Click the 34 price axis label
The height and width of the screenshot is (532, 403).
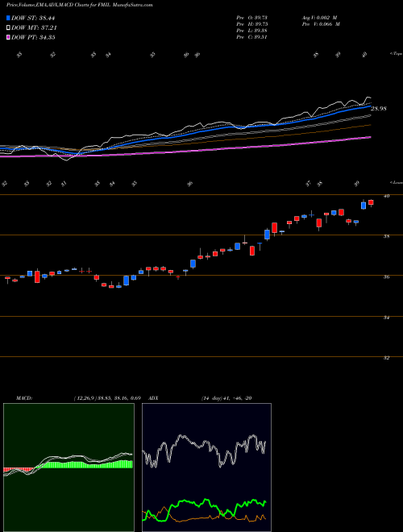387,318
